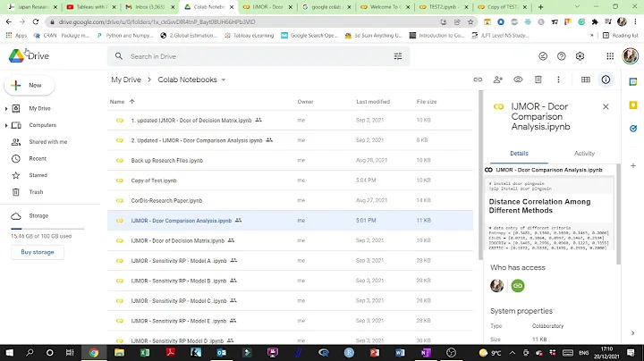Image resolution: width=644 pixels, height=361 pixels.
Task: Open Colab Notebooks folder dropdown
Action: pos(224,80)
